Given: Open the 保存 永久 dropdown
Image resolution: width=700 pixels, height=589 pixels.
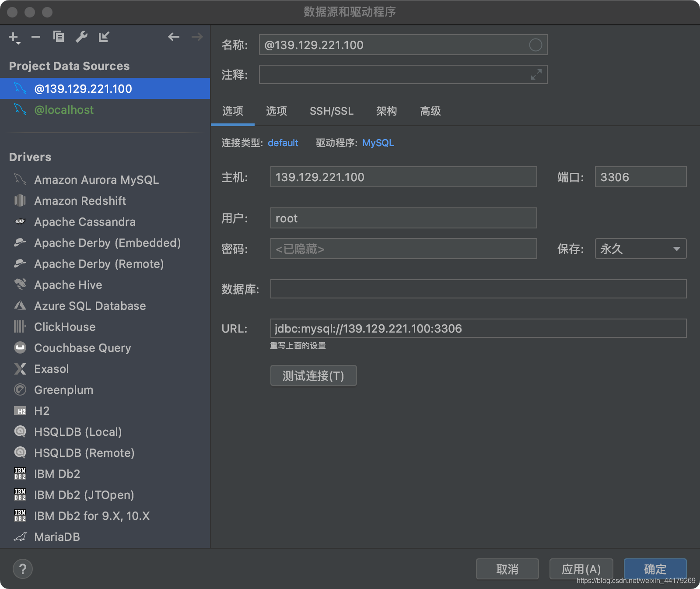Looking at the screenshot, I should 640,249.
